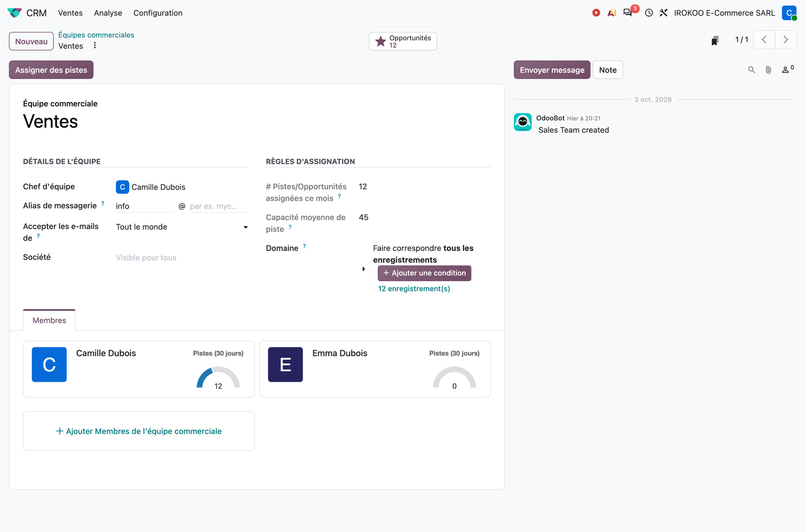Screen dimensions: 806x532
Task: Open attachments via the paperclip icon
Action: pyautogui.click(x=768, y=70)
